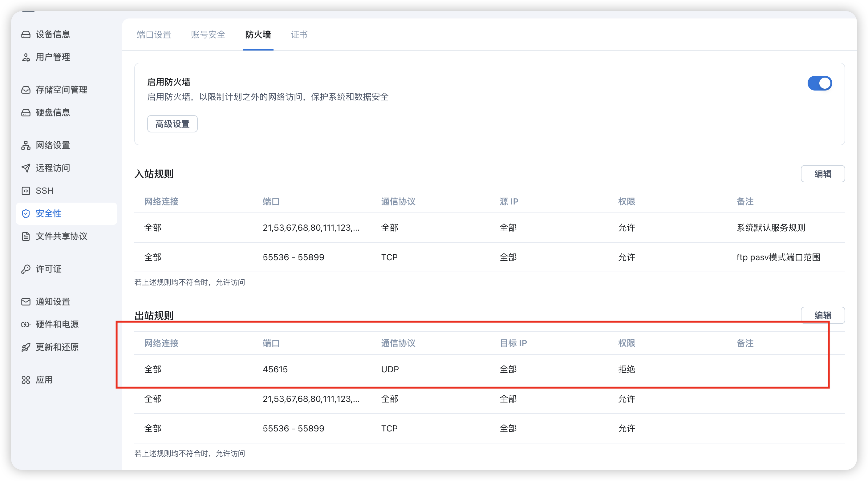Open the 账号安全 tab
Viewport: 868px width, 481px height.
point(208,35)
